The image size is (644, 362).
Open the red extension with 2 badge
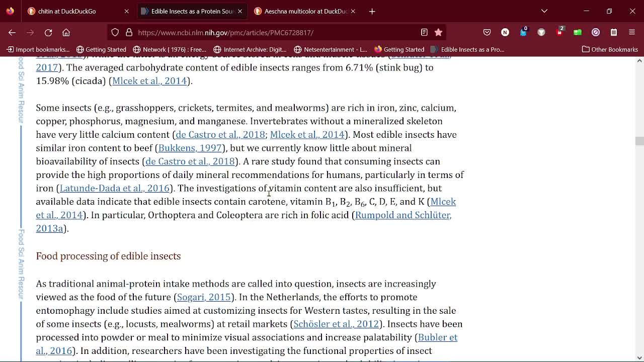tap(559, 32)
